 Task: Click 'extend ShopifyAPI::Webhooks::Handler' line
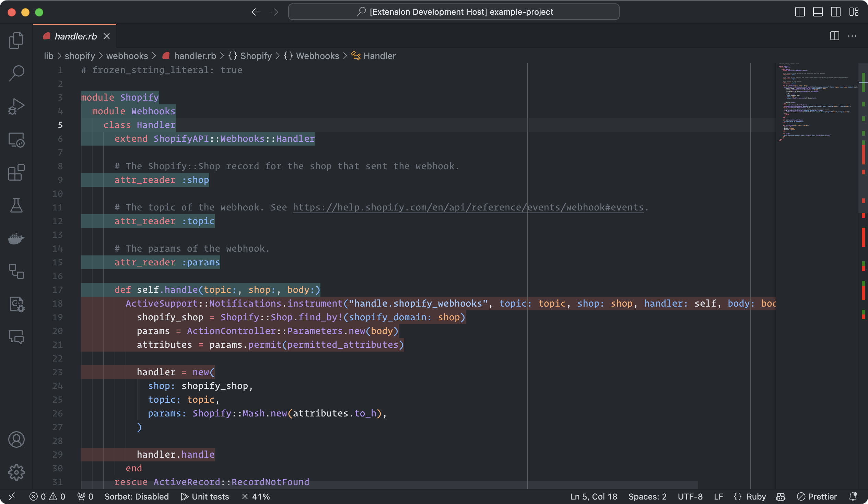[214, 139]
